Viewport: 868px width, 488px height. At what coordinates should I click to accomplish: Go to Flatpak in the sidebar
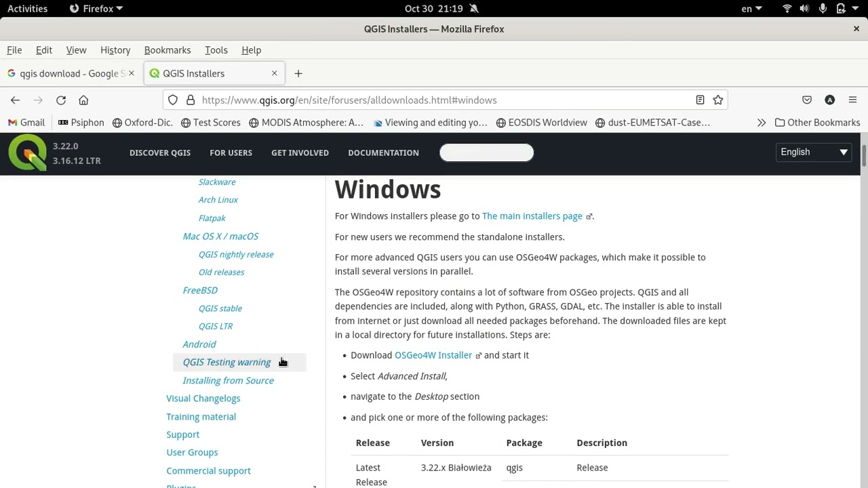tap(212, 218)
